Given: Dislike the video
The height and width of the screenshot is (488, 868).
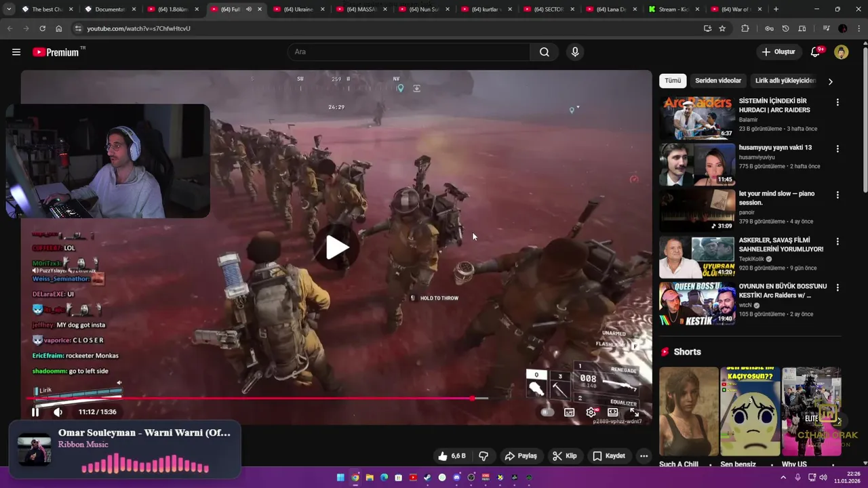Looking at the screenshot, I should 484,456.
